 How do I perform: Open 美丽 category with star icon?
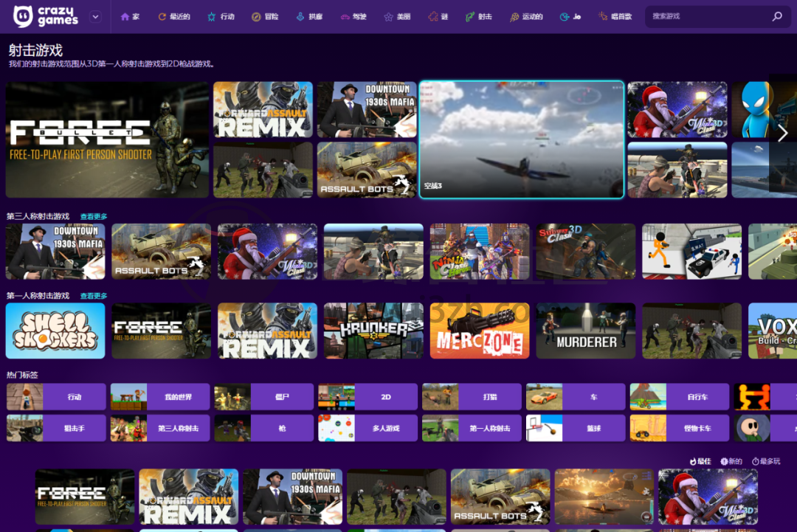(397, 17)
